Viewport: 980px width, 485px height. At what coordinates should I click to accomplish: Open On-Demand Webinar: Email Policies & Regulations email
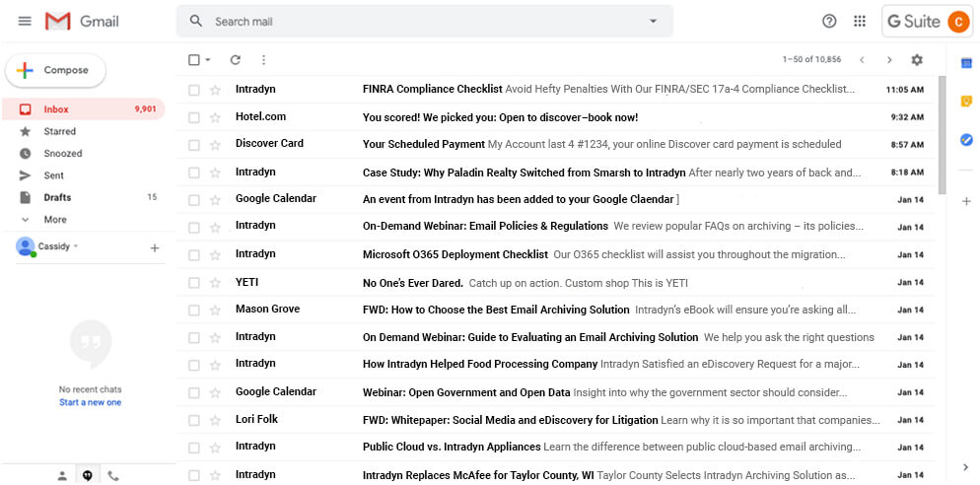click(x=556, y=227)
